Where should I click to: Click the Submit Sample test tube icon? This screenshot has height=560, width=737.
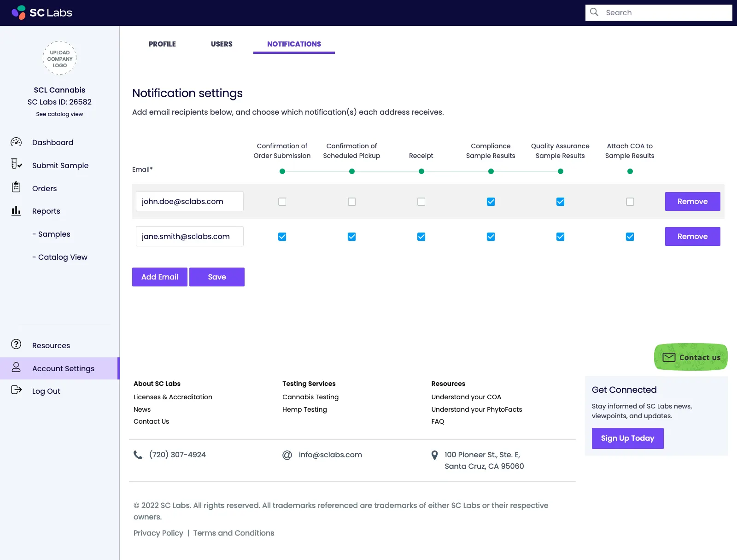[16, 164]
